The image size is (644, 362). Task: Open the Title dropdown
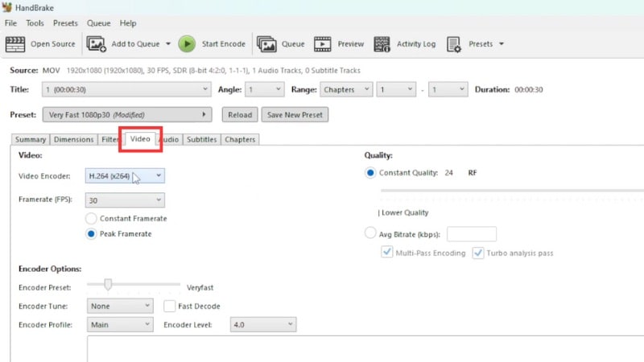(126, 89)
